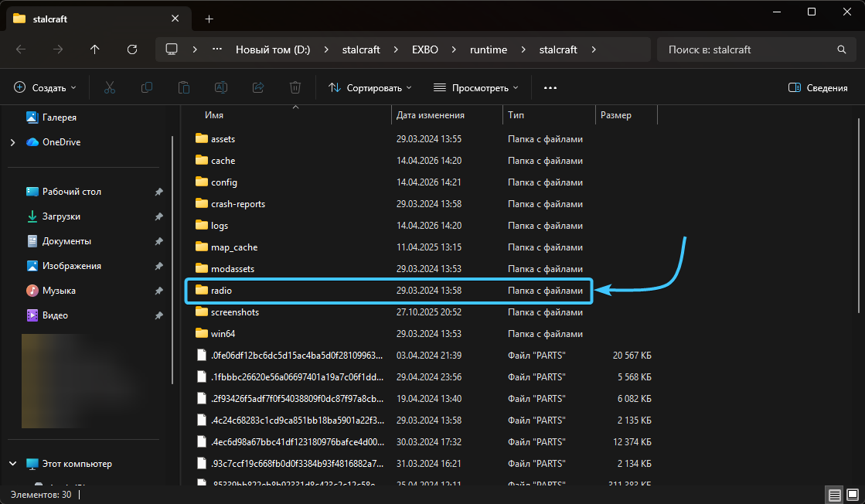Refresh the current folder view

coord(132,49)
